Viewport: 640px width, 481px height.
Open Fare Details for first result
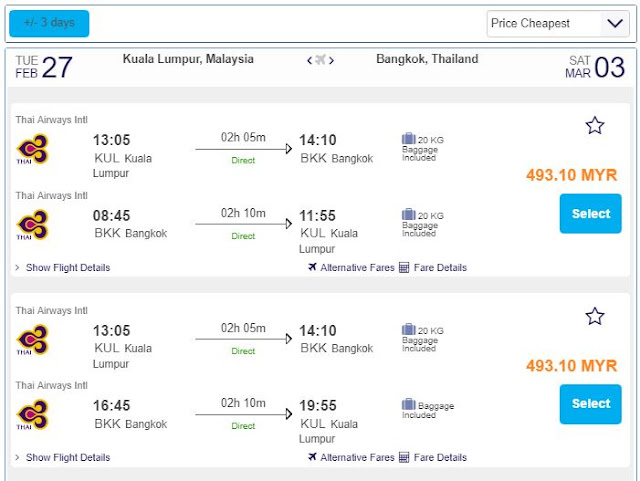point(432,267)
